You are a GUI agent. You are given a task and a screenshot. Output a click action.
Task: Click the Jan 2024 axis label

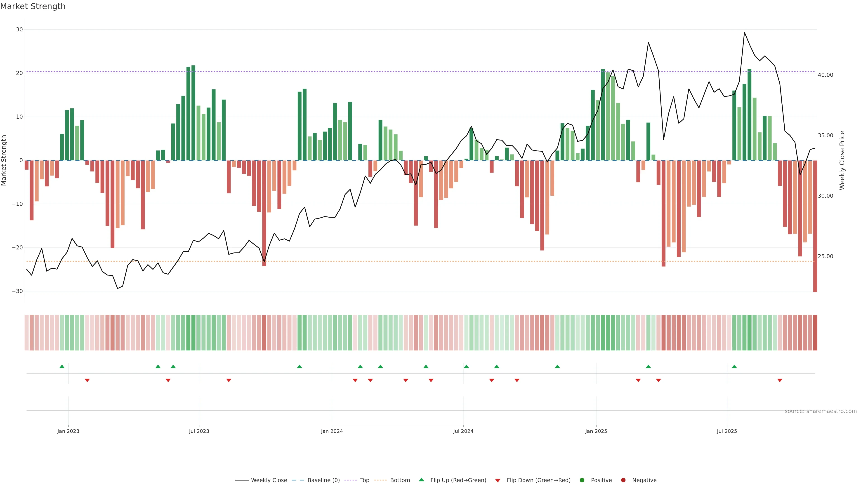point(332,431)
